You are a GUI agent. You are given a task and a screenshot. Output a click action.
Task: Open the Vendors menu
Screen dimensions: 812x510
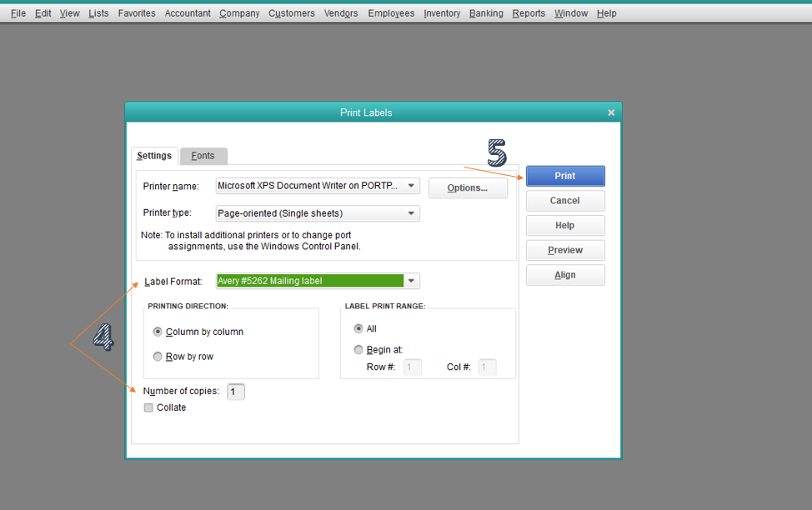tap(341, 13)
